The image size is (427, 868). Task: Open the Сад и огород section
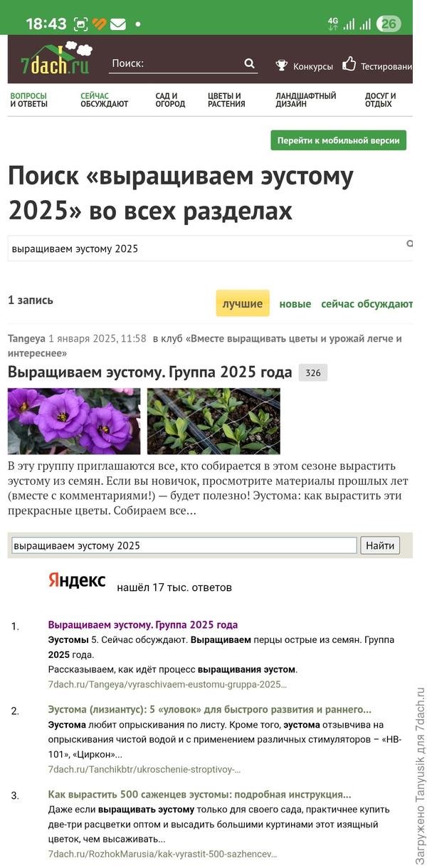pos(170,100)
